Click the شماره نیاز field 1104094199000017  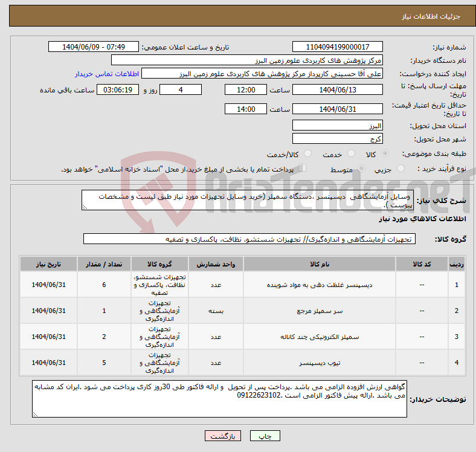pyautogui.click(x=337, y=47)
